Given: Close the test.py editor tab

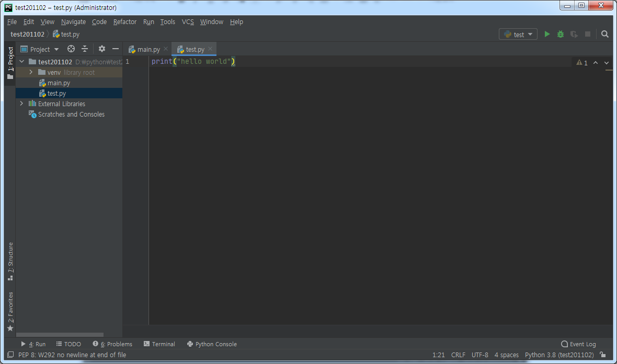Looking at the screenshot, I should coord(210,49).
